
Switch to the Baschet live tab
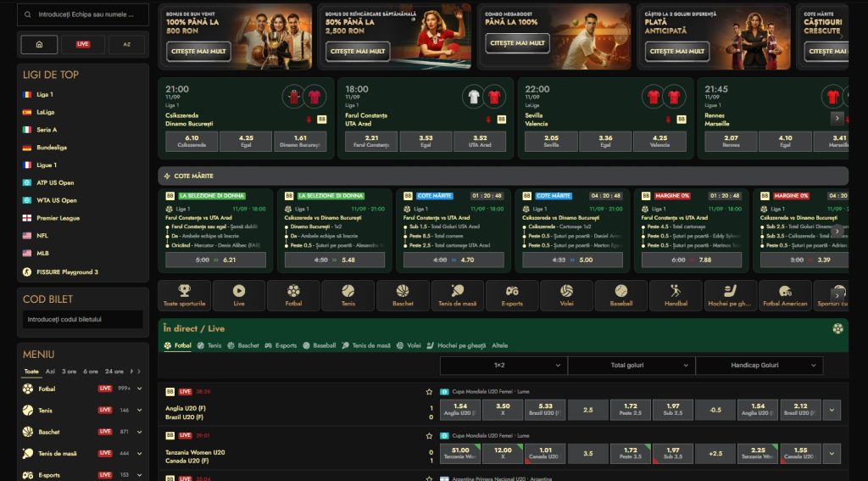[243, 345]
